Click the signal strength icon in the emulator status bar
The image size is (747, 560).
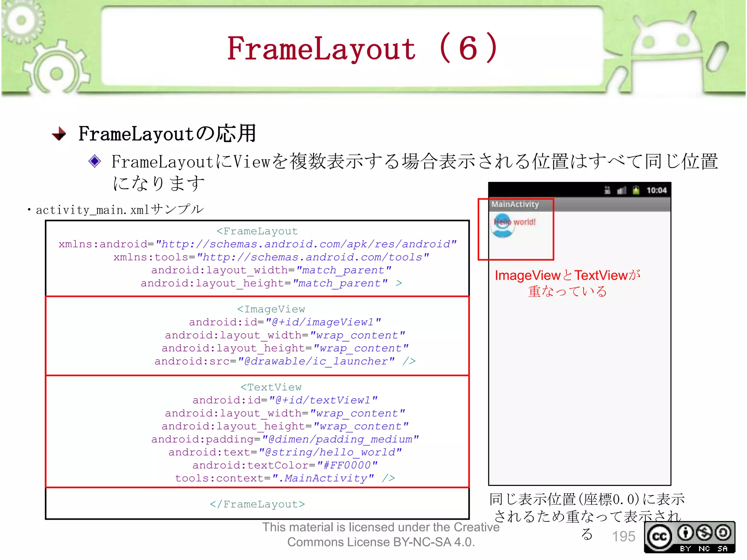click(x=622, y=191)
